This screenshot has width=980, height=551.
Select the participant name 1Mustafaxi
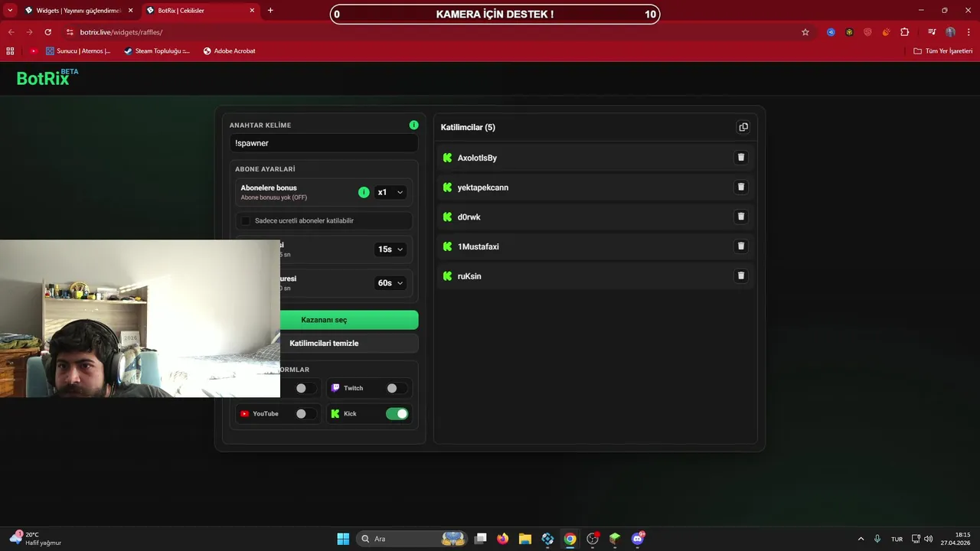pyautogui.click(x=479, y=246)
